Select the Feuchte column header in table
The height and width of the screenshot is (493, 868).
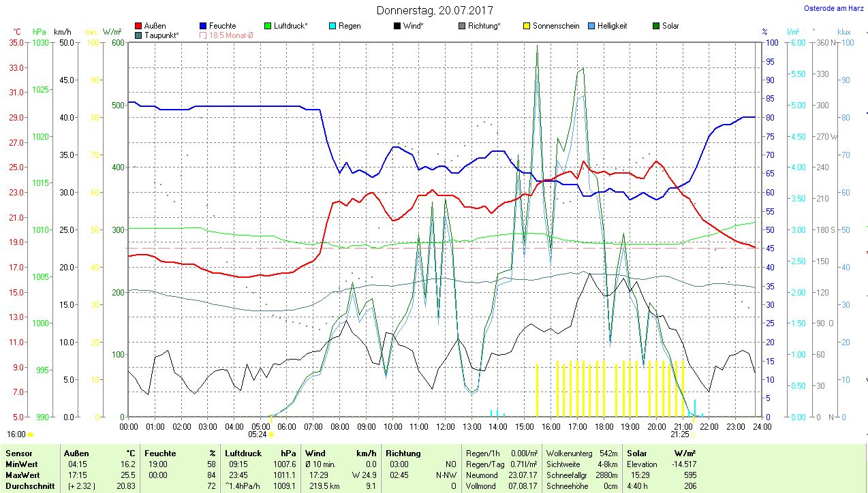click(160, 453)
